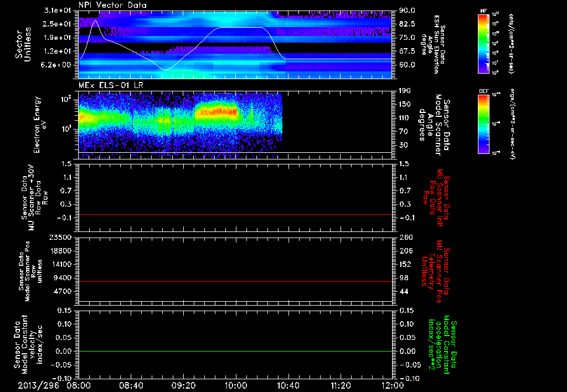Click the 10:40 time axis label

tap(288, 385)
